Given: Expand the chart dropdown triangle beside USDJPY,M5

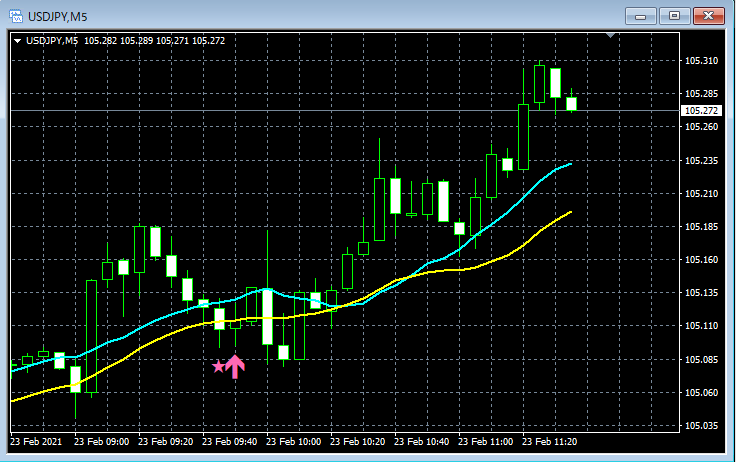Looking at the screenshot, I should [x=18, y=41].
